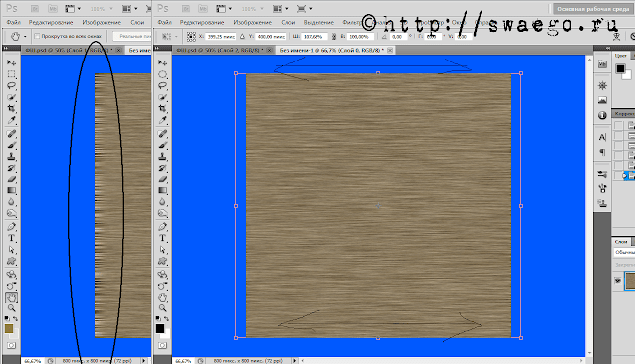Select the Eyedropper tool in right toolbar
This screenshot has height=364, width=635.
coord(162,120)
